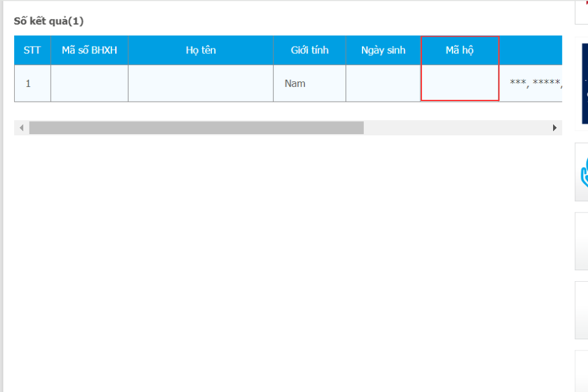Viewport: 588px width, 392px height.
Task: Select the cell containing Nam
Action: pos(309,83)
